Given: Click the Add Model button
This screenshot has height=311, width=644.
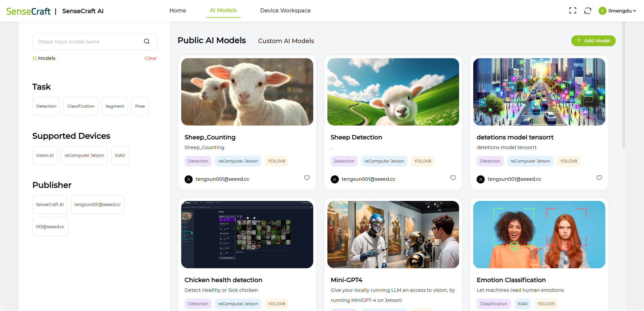Looking at the screenshot, I should click(x=593, y=41).
